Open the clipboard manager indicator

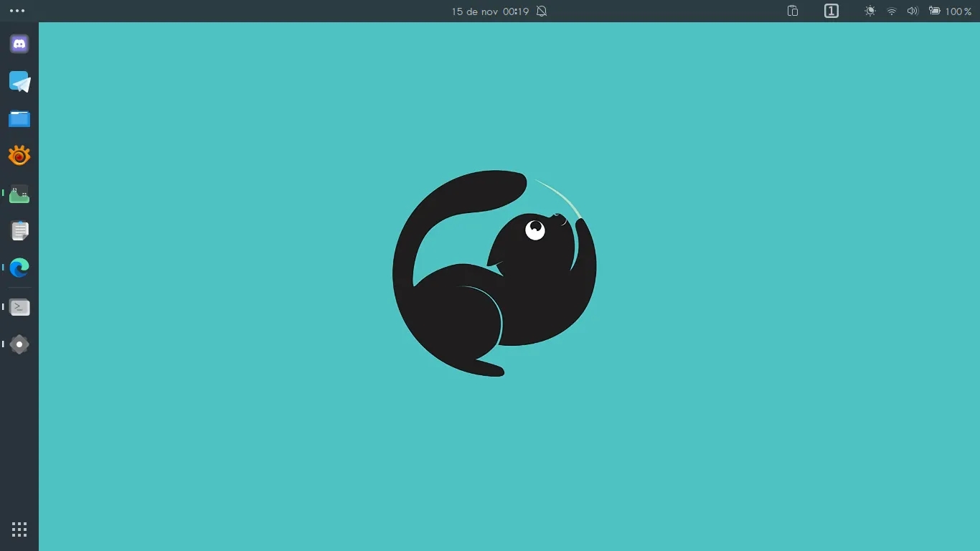pyautogui.click(x=793, y=11)
